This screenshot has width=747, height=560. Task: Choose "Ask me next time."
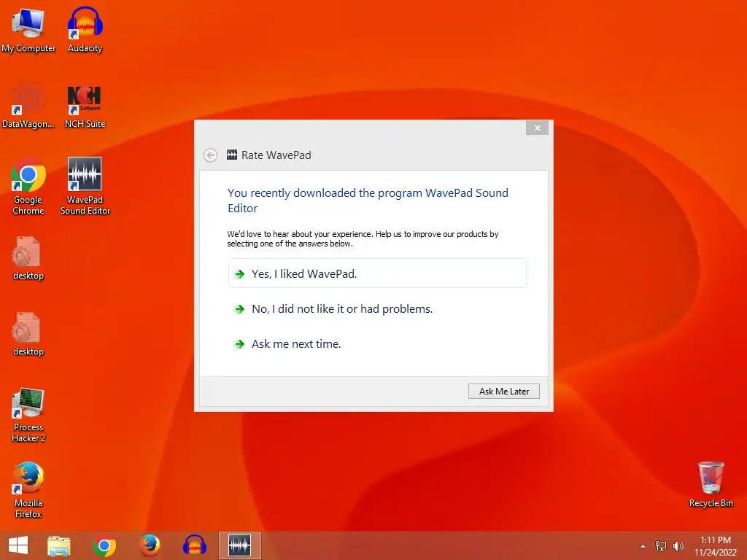[377, 344]
